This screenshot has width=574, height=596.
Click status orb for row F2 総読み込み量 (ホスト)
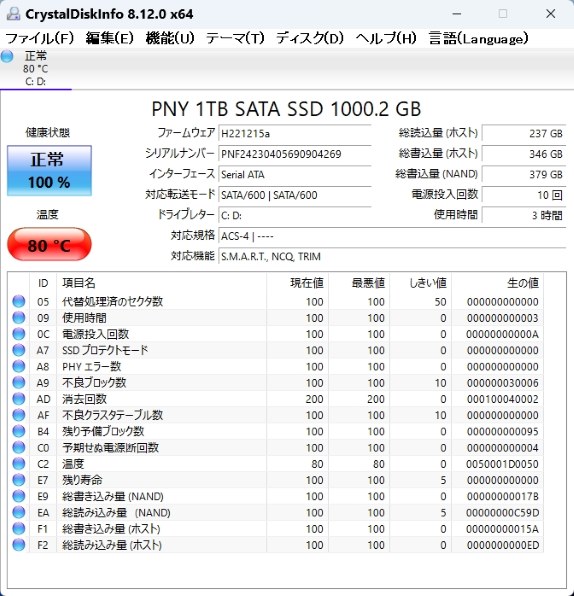point(19,545)
